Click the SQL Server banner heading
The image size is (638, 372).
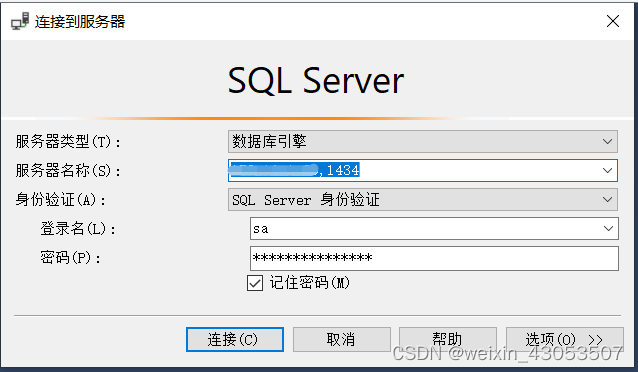tap(316, 81)
